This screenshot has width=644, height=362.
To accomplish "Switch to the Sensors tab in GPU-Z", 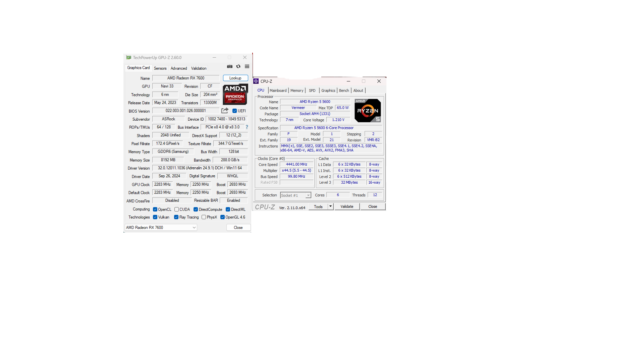I will point(160,68).
